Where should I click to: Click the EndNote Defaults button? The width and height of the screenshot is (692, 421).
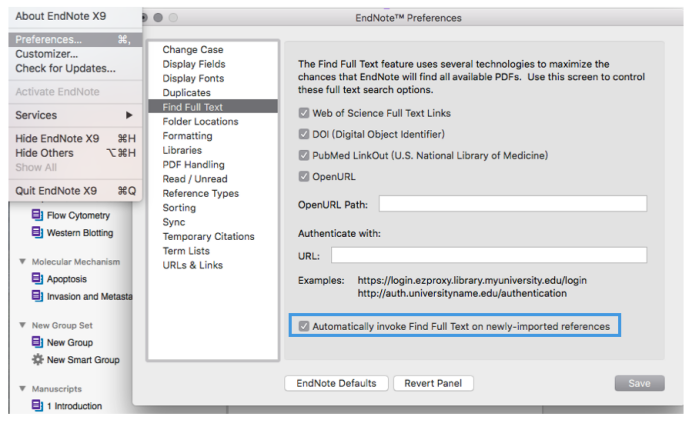(336, 383)
